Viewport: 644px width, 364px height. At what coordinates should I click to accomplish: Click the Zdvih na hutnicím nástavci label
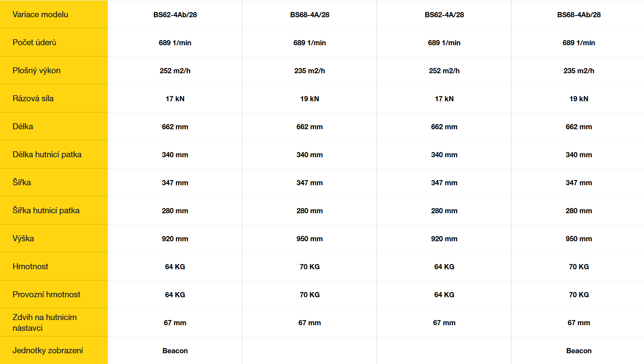(x=45, y=322)
